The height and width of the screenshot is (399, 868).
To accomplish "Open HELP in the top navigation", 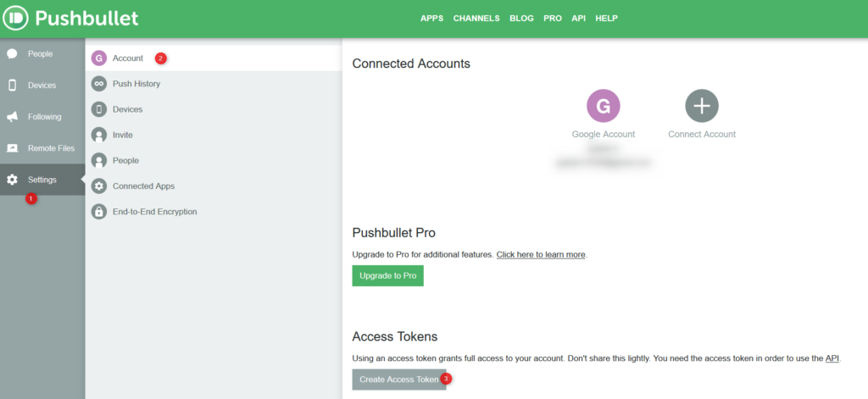I will click(607, 19).
